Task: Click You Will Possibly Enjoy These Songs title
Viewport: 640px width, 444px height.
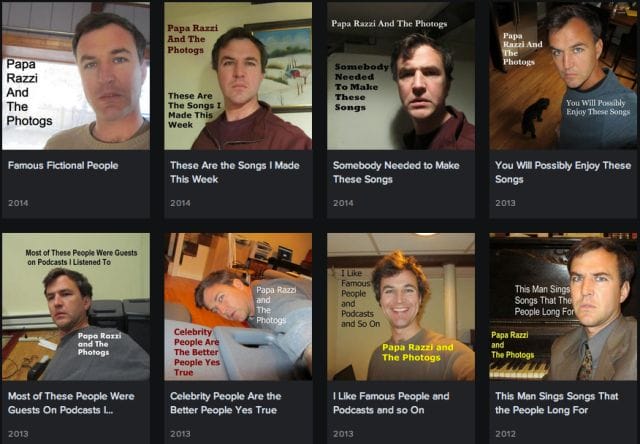Action: 563,172
